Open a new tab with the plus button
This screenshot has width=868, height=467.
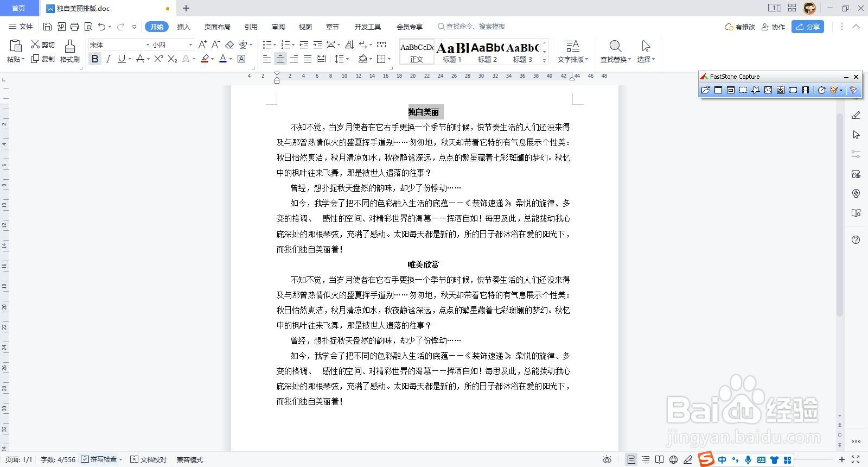pos(186,8)
